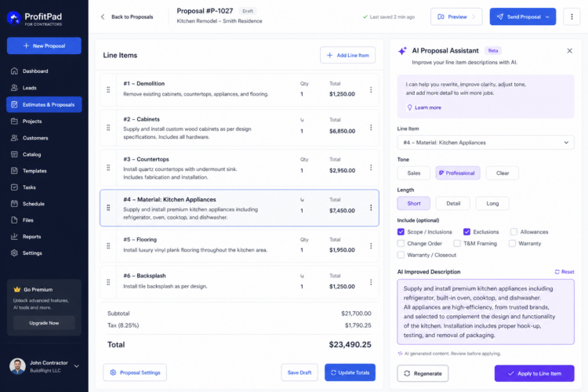Tick the Change Order checkbox
This screenshot has height=392, width=588.
coord(401,244)
